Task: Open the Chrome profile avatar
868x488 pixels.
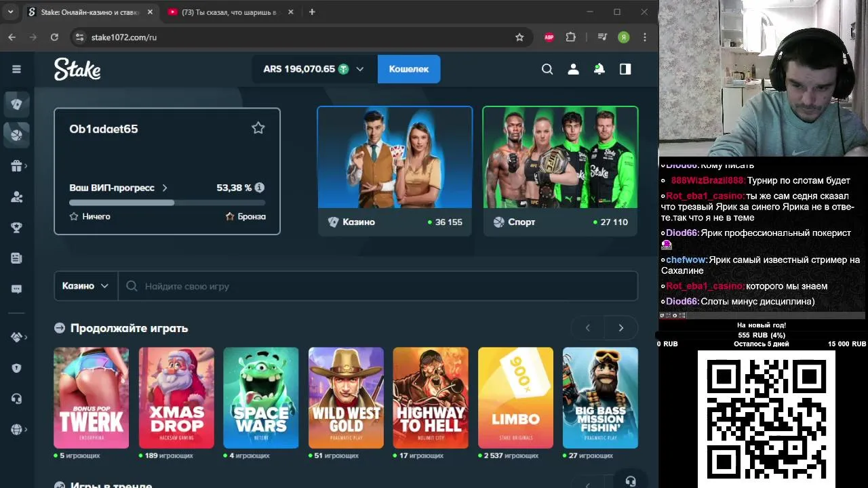Action: tap(623, 37)
